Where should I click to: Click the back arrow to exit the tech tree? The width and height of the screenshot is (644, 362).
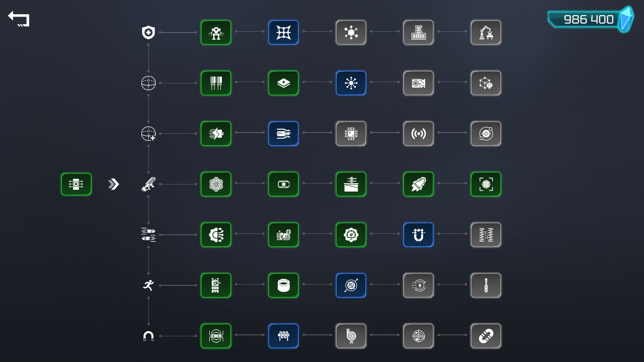tap(19, 19)
